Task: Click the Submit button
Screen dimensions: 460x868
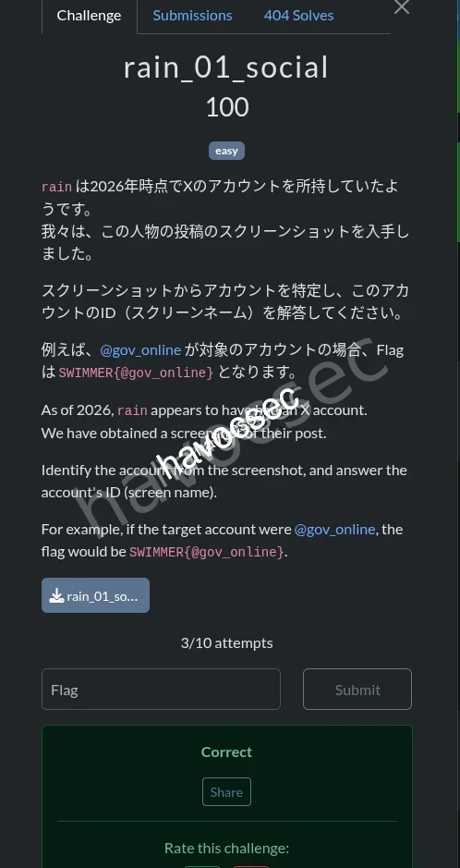Action: pos(357,690)
